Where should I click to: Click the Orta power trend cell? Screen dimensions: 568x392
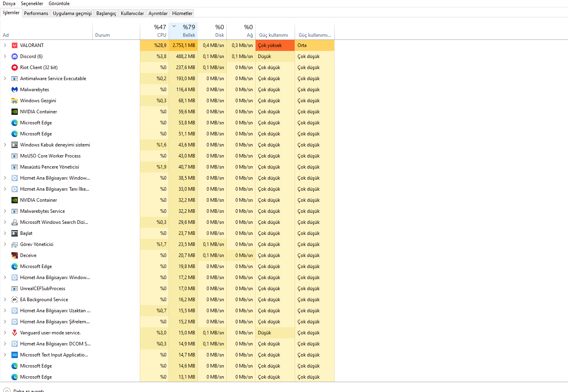314,45
